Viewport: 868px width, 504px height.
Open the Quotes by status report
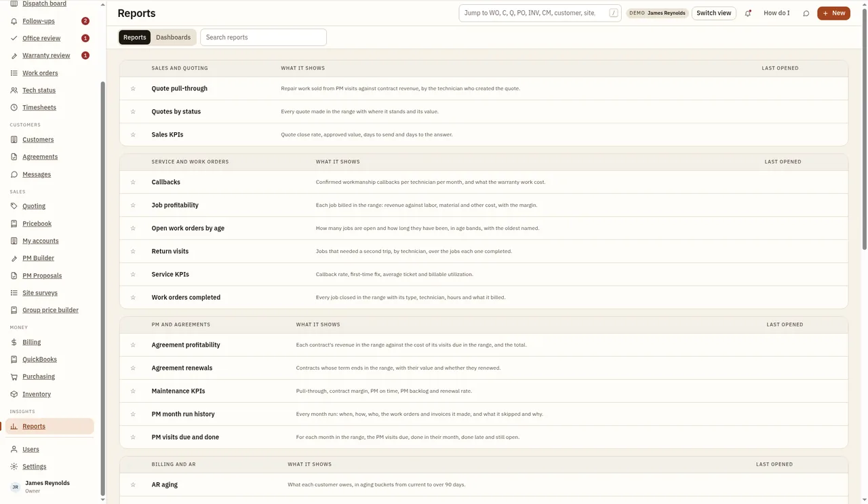176,112
